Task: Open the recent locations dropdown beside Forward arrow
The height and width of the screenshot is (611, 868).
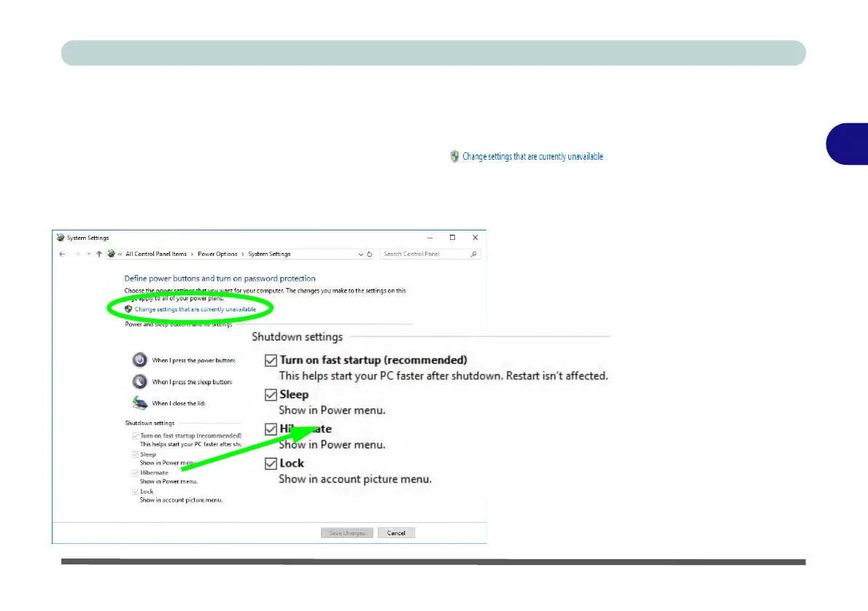Action: point(88,254)
